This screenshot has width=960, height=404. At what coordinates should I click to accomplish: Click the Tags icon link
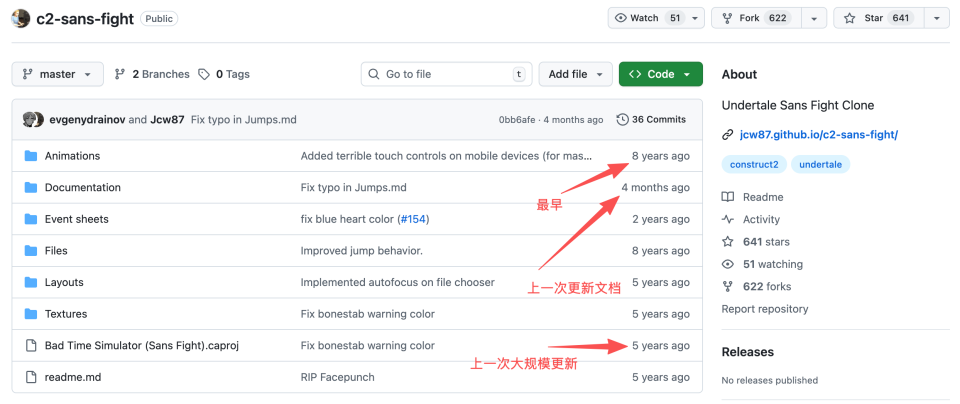coord(204,74)
